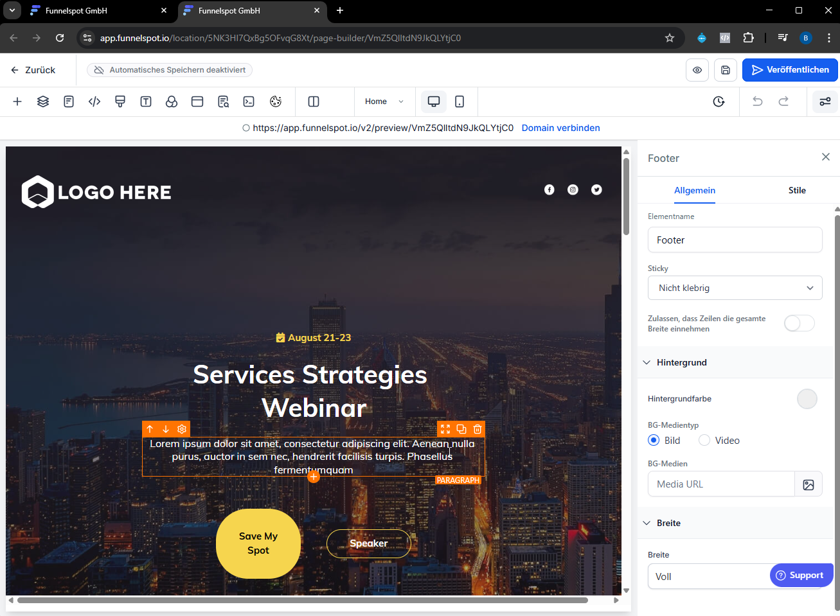Open the Breite dropdown set to Voll
Viewport: 840px width, 616px height.
point(735,577)
